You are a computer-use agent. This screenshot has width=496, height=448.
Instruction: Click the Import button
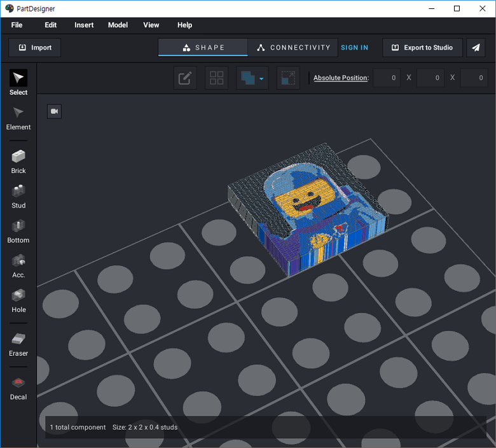pos(35,48)
